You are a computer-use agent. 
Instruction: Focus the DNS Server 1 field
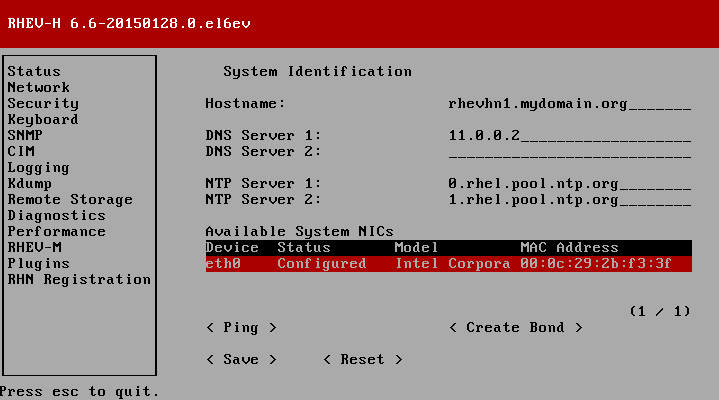point(570,136)
